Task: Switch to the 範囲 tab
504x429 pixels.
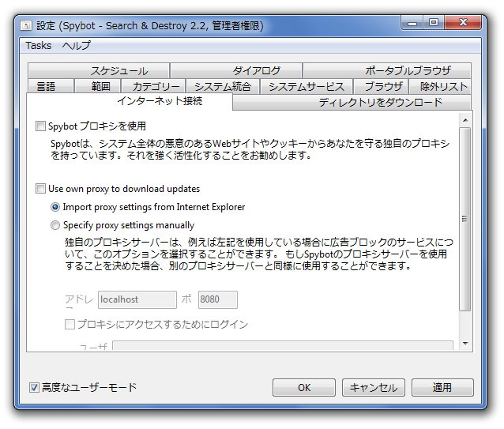Action: (98, 86)
